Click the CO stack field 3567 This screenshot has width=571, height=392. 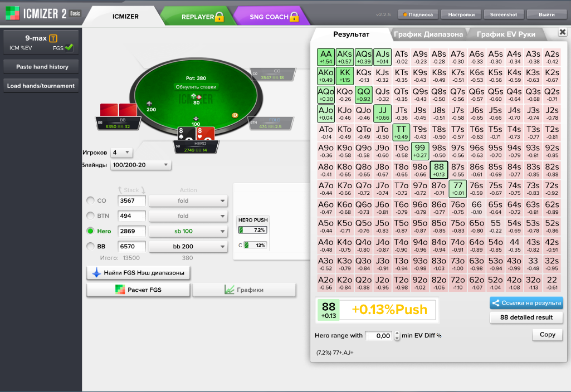pyautogui.click(x=131, y=201)
